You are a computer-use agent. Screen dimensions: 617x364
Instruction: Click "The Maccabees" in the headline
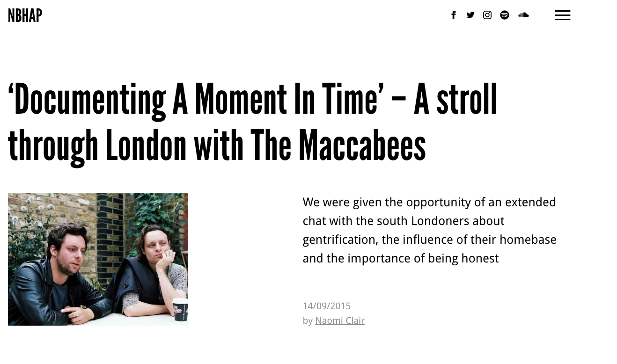[338, 146]
